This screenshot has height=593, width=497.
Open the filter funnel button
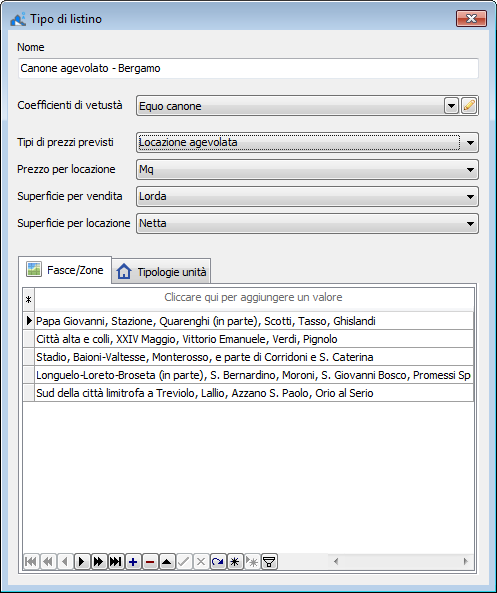(x=269, y=562)
